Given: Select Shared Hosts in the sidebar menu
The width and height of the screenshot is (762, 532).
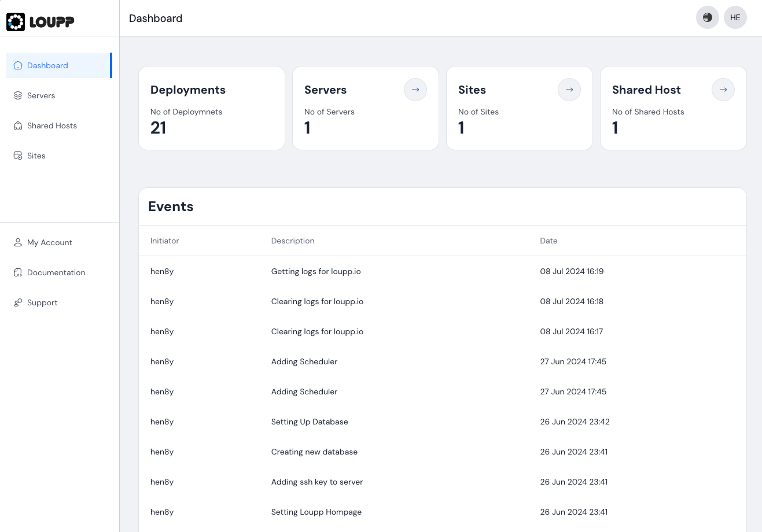Looking at the screenshot, I should pos(52,125).
